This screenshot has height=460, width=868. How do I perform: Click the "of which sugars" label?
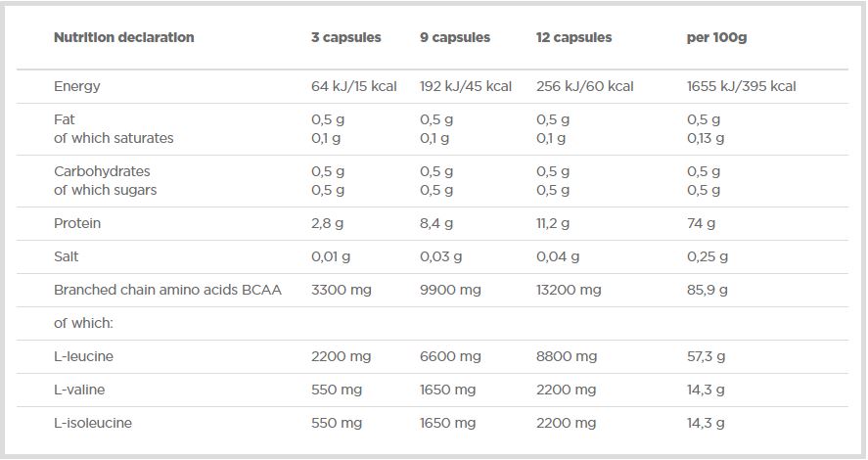(105, 190)
